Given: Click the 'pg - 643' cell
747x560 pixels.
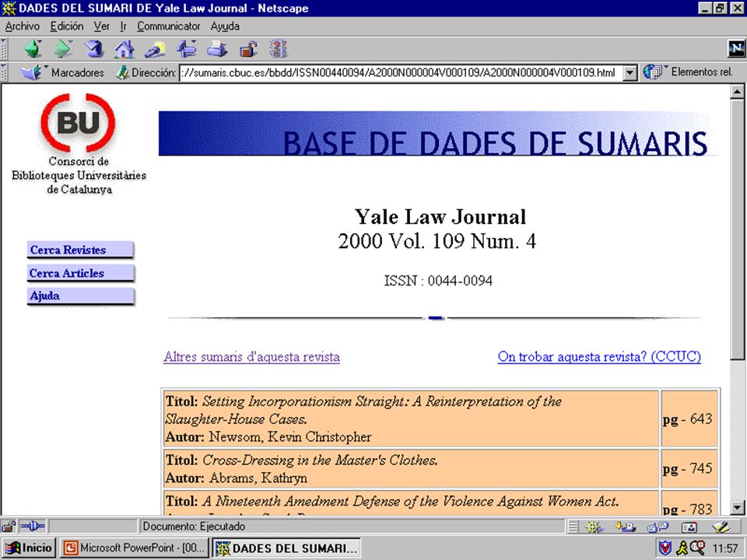Looking at the screenshot, I should click(689, 418).
